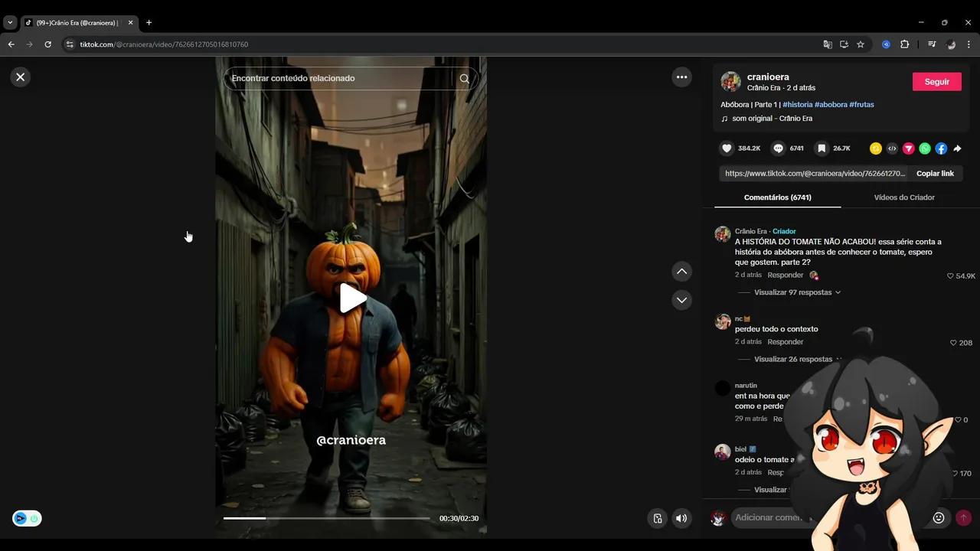Save video with bookmark icon

pyautogui.click(x=822, y=148)
